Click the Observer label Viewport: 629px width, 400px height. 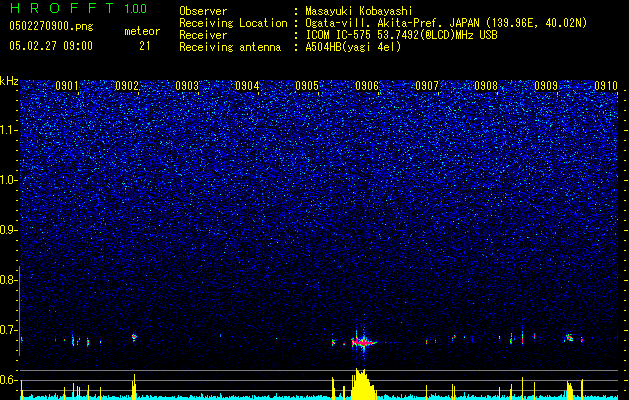[203, 11]
